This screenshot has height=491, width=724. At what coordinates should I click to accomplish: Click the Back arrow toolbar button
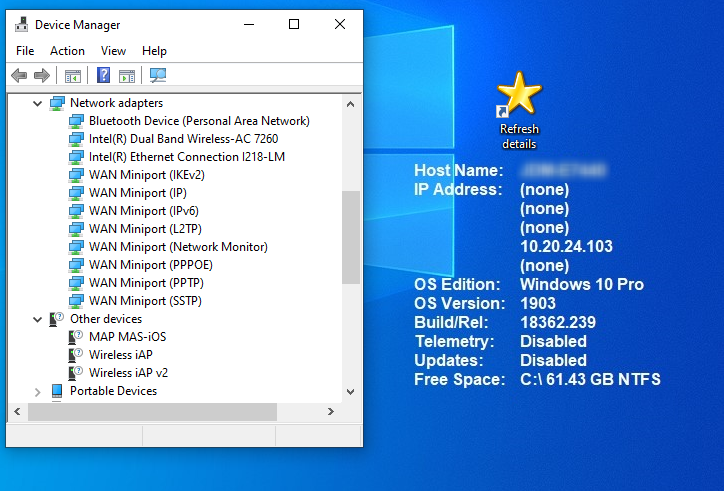click(19, 75)
